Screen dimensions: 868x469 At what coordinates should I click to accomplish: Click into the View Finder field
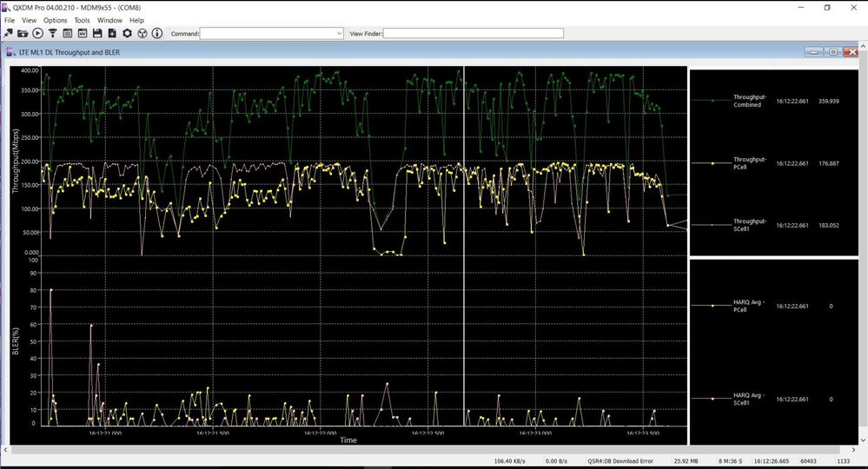[473, 34]
